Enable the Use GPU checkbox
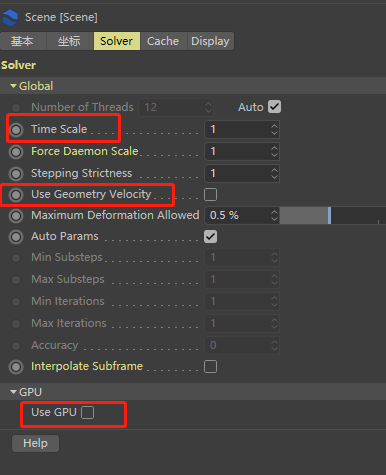Image resolution: width=386 pixels, height=475 pixels. [88, 412]
